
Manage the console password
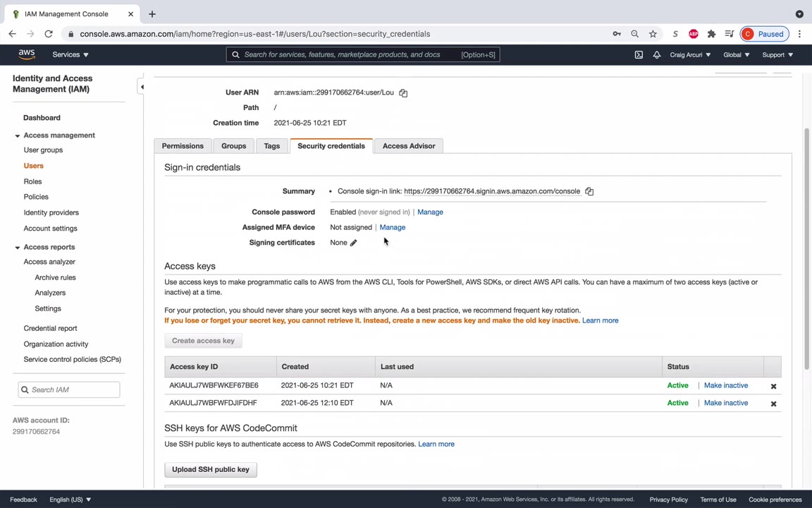pyautogui.click(x=431, y=212)
